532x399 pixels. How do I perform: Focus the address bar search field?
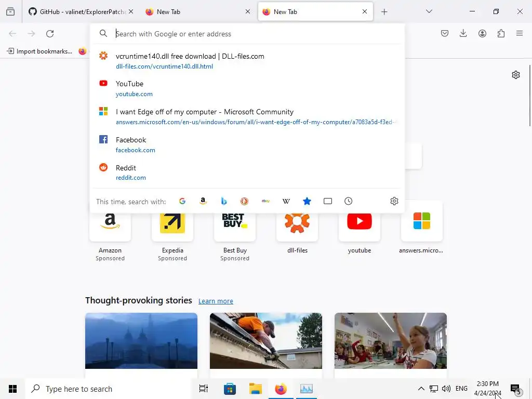pyautogui.click(x=248, y=34)
